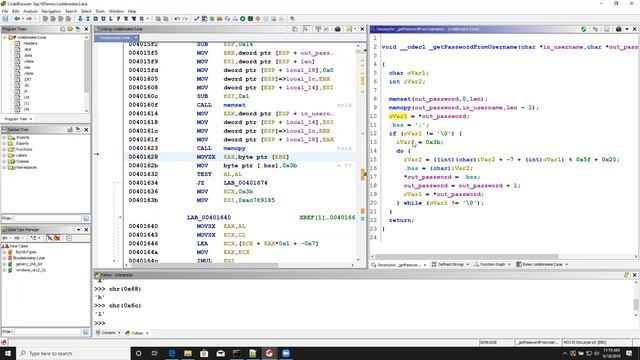Click the Symbol Tree filter options icon
Viewport: 640px width, 360px height.
pyautogui.click(x=86, y=218)
